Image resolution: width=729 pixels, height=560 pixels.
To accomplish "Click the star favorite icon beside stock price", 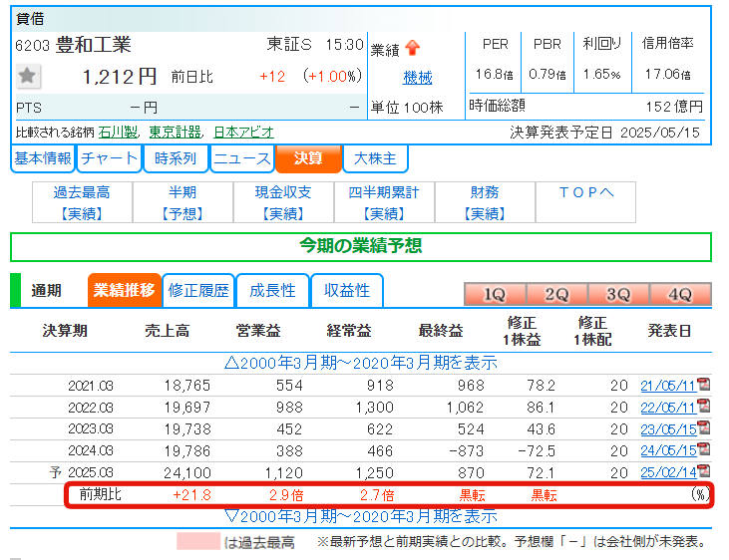I will [28, 76].
